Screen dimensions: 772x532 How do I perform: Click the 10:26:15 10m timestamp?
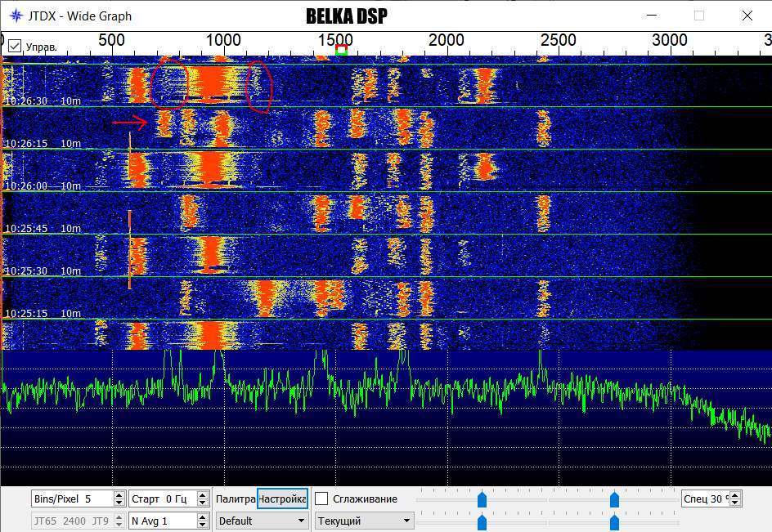tap(43, 143)
